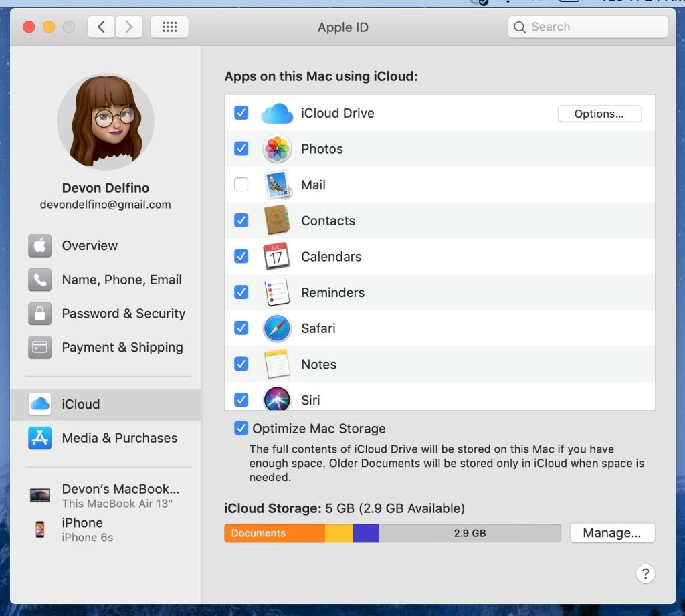This screenshot has height=616, width=685.
Task: Click the Devon Delfino name
Action: pyautogui.click(x=106, y=188)
